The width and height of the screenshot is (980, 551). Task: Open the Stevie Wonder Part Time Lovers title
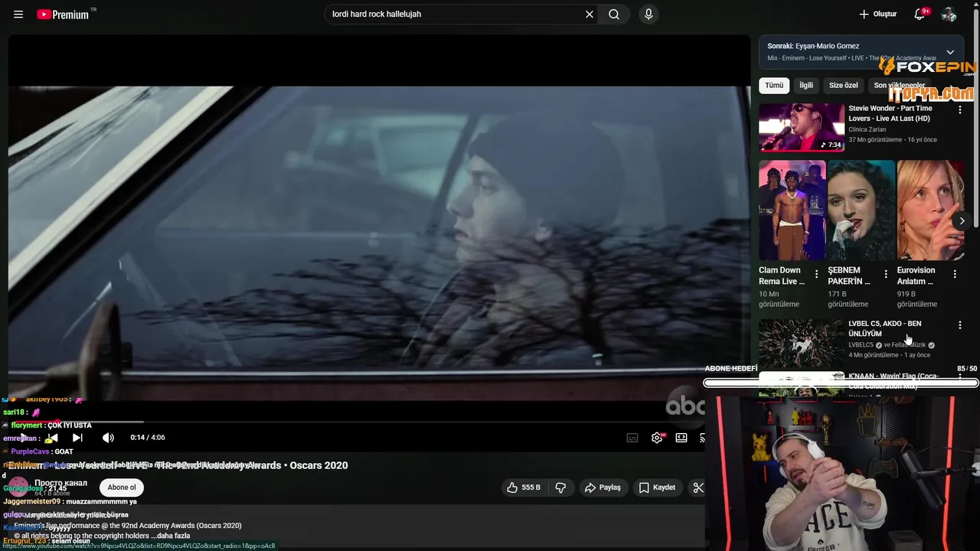click(890, 113)
